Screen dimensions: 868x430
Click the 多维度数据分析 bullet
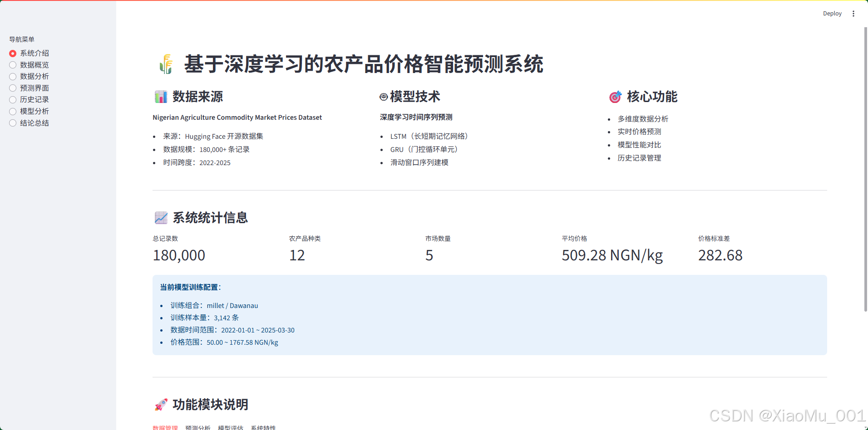coord(643,119)
